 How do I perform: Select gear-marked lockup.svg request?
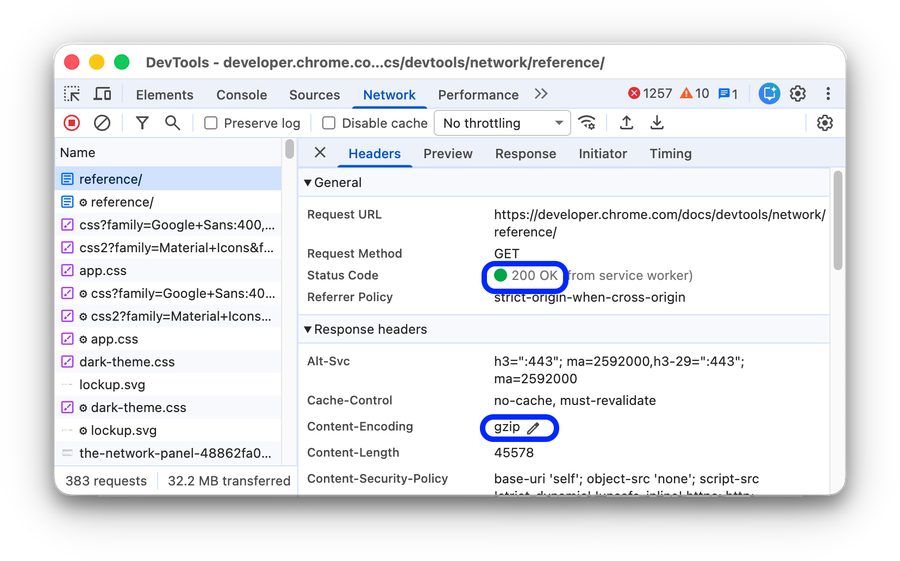pos(168,430)
